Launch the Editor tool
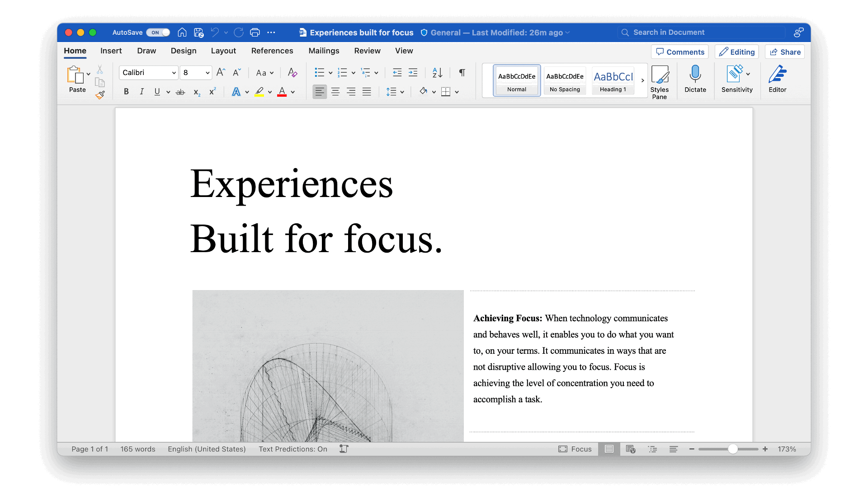The height and width of the screenshot is (488, 868). click(778, 79)
